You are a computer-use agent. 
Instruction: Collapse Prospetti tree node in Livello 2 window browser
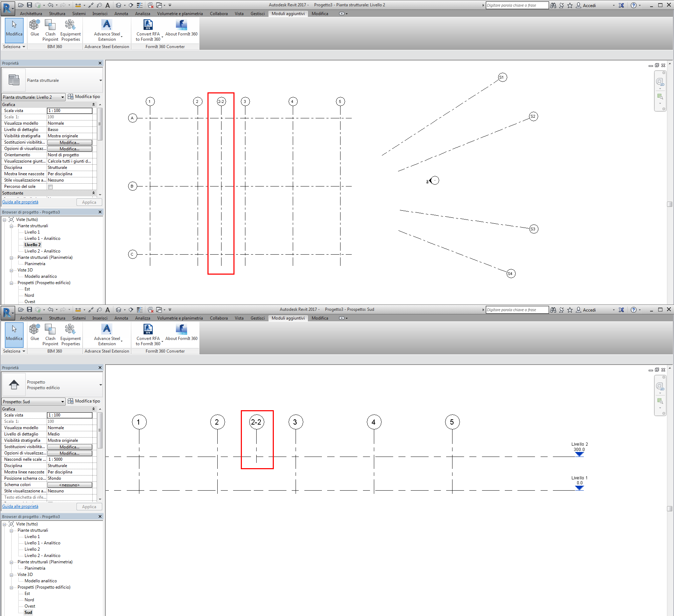point(11,283)
